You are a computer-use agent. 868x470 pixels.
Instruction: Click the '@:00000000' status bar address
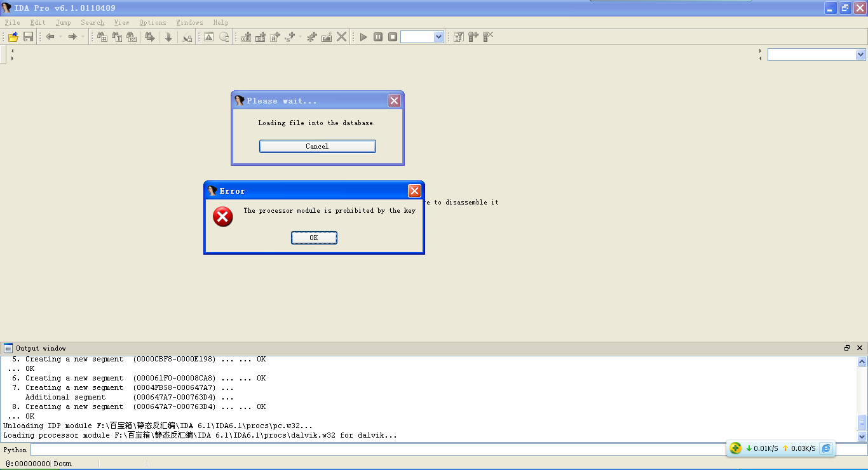pyautogui.click(x=28, y=464)
